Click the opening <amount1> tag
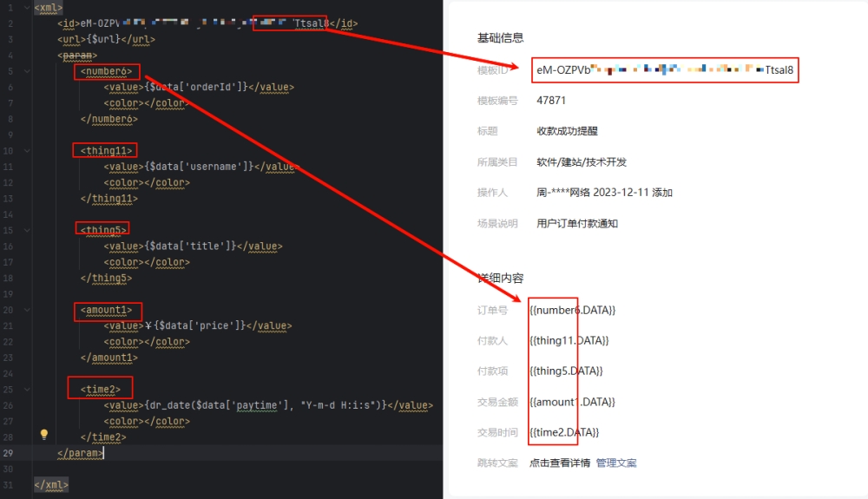 [106, 310]
